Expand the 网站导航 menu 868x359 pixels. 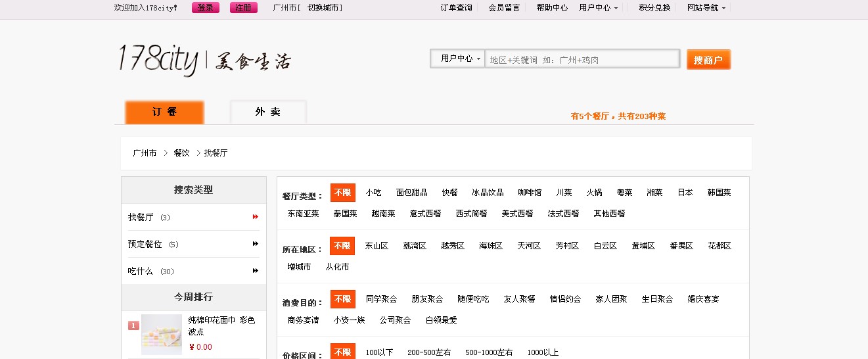click(706, 8)
